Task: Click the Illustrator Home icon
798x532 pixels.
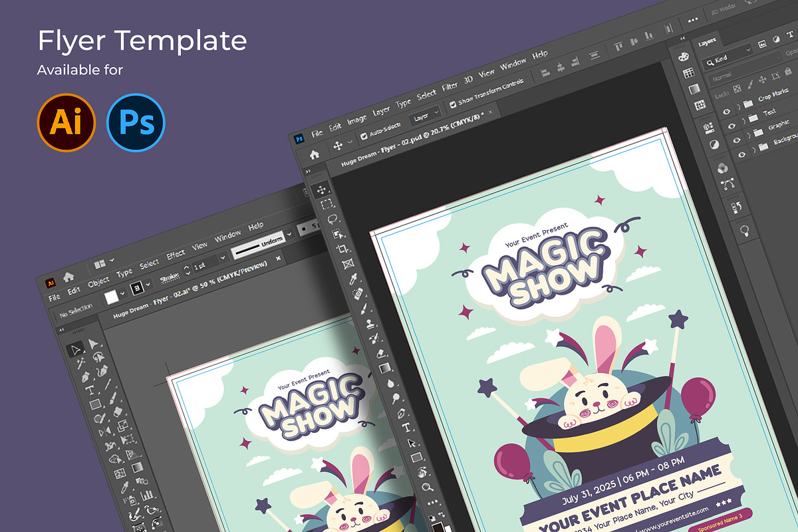Action: [x=68, y=277]
